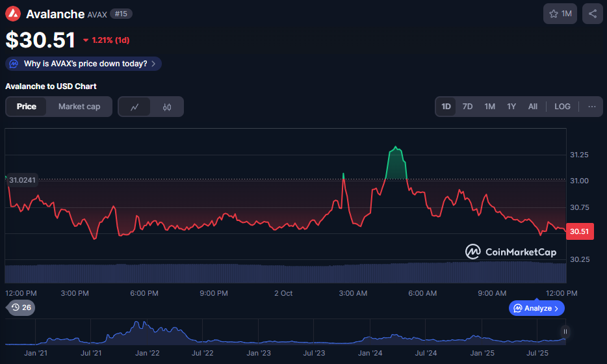
Task: Choose the All time range
Action: [x=533, y=107]
